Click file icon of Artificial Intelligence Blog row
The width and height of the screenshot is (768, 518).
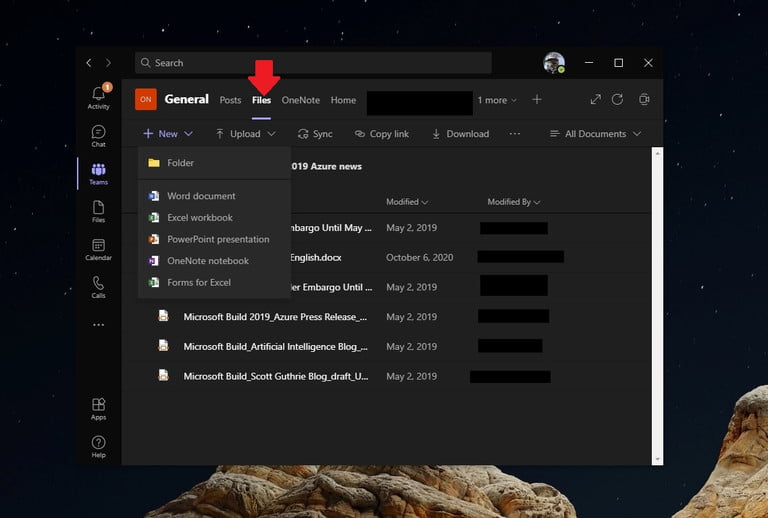point(164,346)
